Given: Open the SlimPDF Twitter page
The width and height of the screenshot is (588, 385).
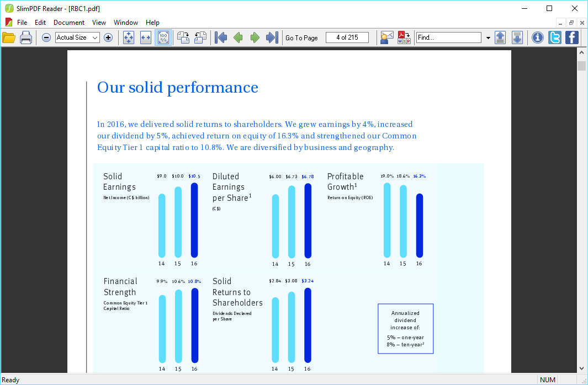Looking at the screenshot, I should [x=554, y=37].
